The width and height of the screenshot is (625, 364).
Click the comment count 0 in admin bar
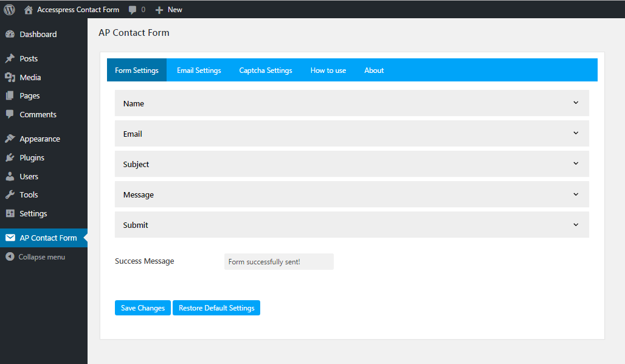pos(143,10)
